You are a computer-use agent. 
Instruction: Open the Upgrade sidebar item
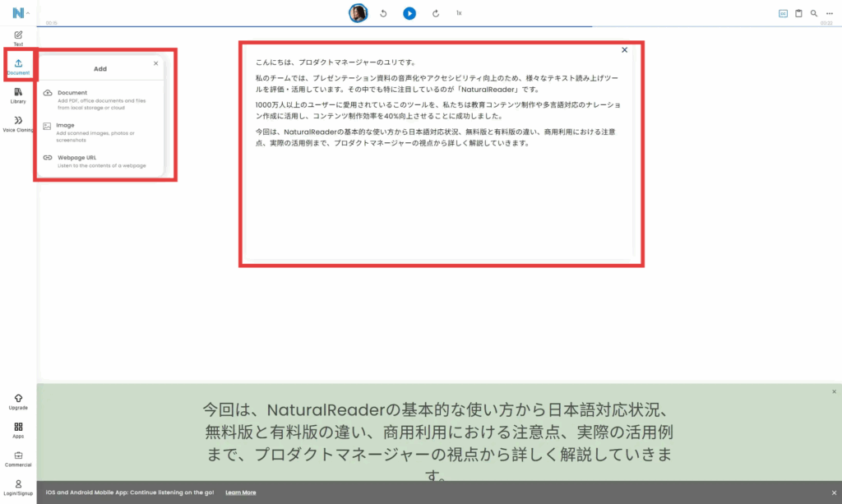pyautogui.click(x=18, y=402)
